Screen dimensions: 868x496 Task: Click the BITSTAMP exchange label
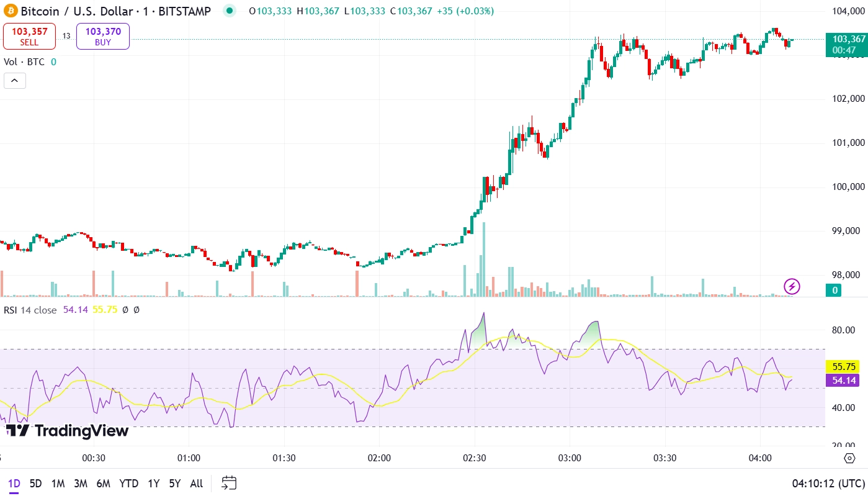[x=184, y=11]
